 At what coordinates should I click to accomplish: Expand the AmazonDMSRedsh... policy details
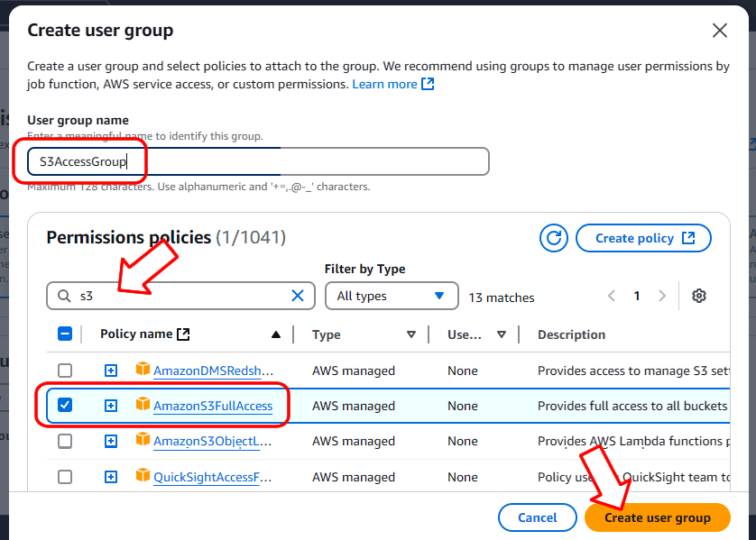(x=111, y=371)
